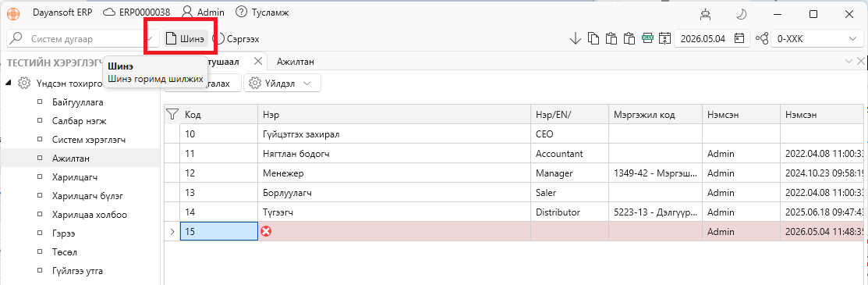
Task: Click the code cell containing 15
Action: [219, 231]
